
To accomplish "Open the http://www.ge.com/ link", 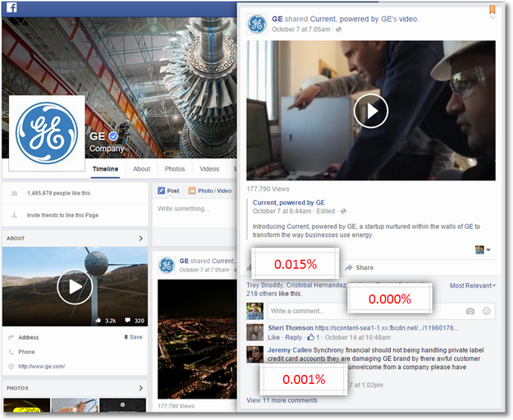I will (x=42, y=367).
